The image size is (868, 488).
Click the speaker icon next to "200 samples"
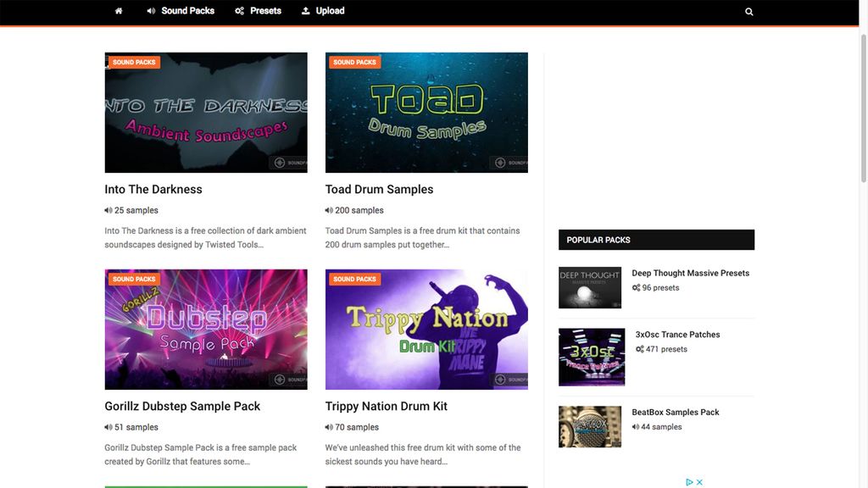tap(328, 209)
